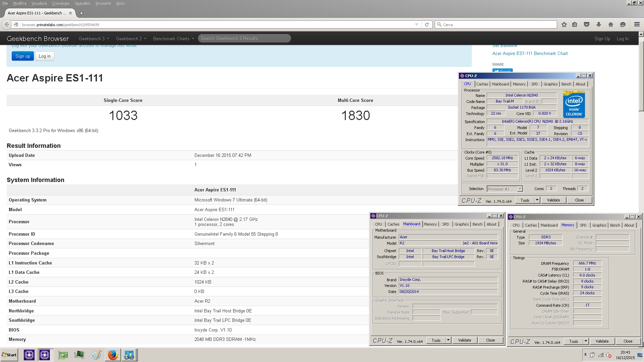644x362 pixels.
Task: Select Memory tab in Mainboard window
Action: click(x=430, y=224)
